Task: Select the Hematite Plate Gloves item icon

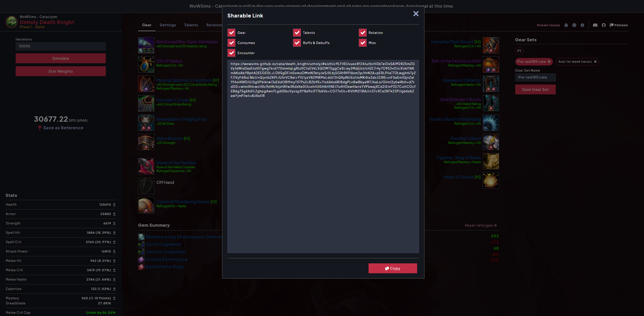Action: pos(491,45)
